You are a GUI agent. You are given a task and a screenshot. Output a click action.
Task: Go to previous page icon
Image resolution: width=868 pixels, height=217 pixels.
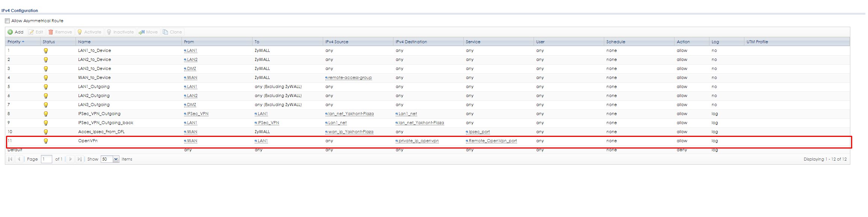pyautogui.click(x=19, y=159)
